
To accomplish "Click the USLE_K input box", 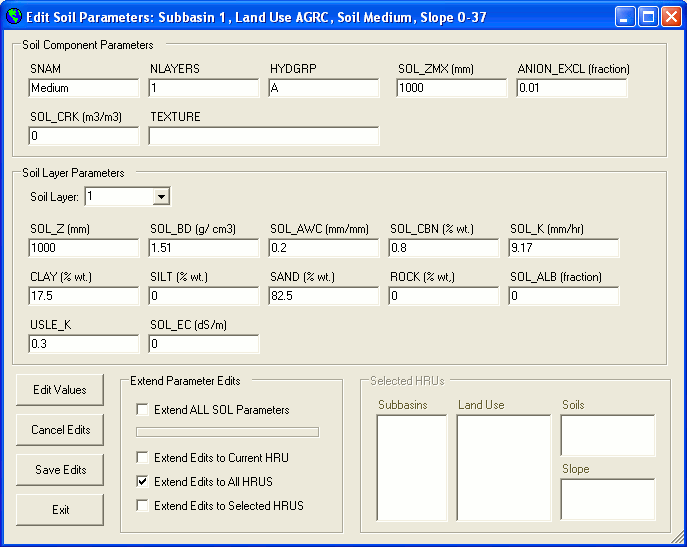I will coord(84,344).
